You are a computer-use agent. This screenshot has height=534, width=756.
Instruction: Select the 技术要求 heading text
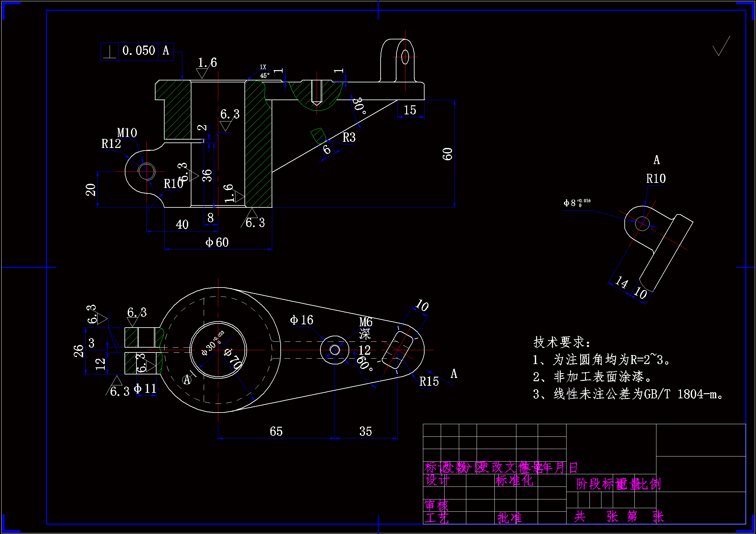(561, 342)
